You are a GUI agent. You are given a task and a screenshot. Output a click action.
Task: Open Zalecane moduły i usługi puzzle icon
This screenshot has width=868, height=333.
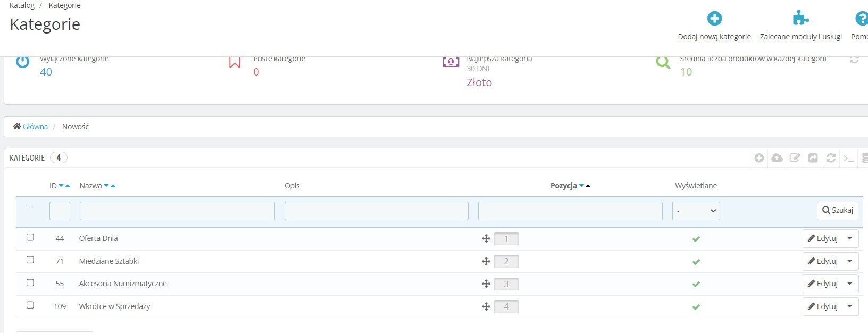click(x=800, y=19)
